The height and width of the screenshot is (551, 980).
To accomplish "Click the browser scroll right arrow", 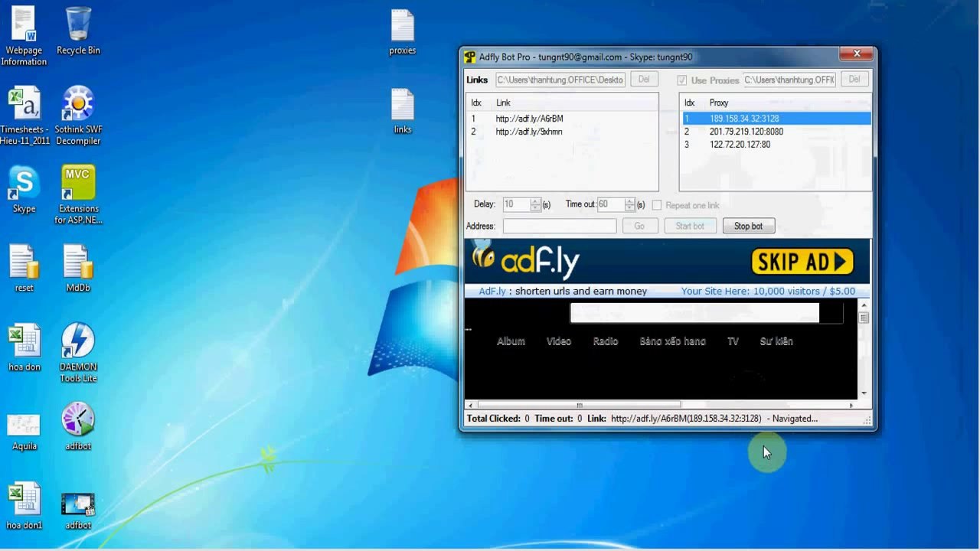I will tap(851, 405).
